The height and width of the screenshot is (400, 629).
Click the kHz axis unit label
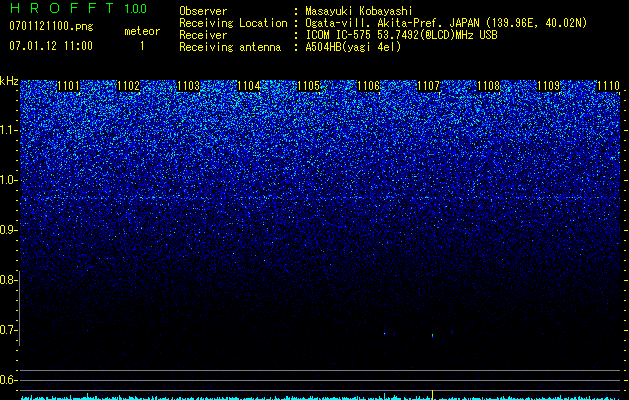tap(9, 81)
